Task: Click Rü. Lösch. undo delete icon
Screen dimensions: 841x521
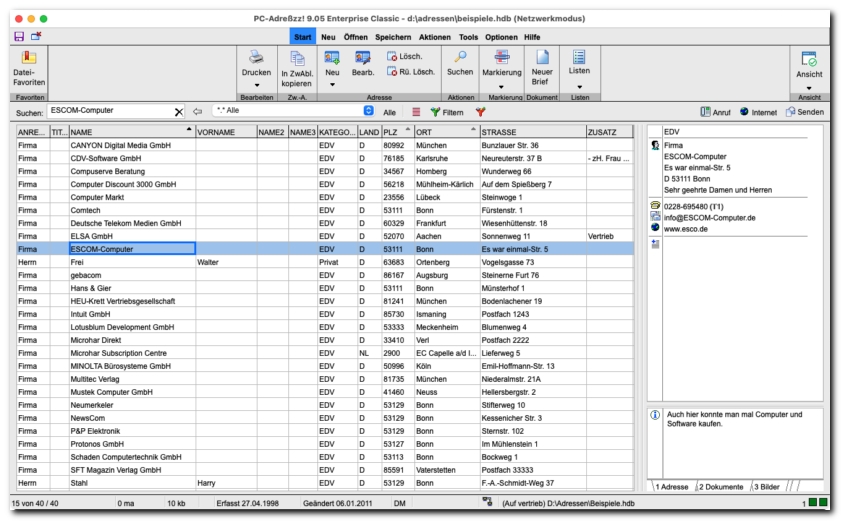Action: point(392,71)
